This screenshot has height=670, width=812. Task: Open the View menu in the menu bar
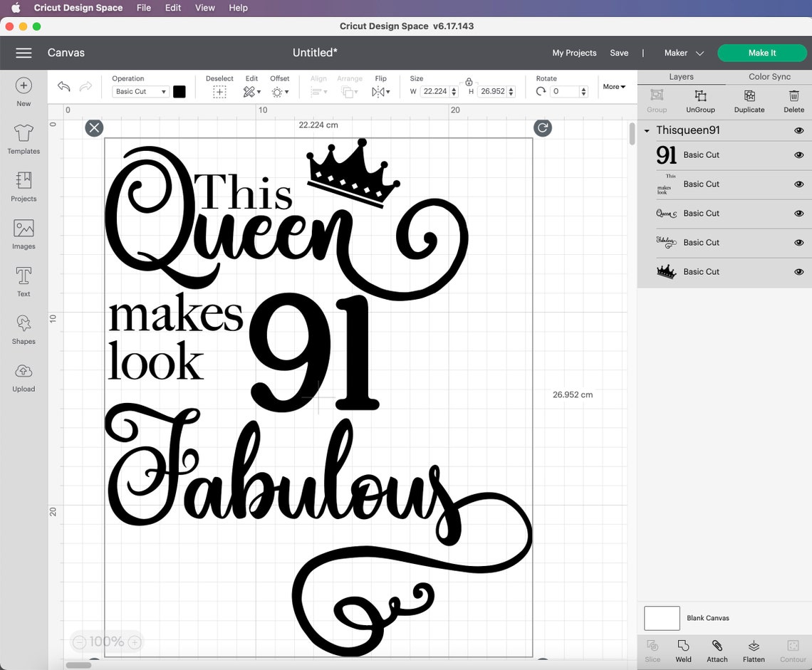[x=204, y=8]
